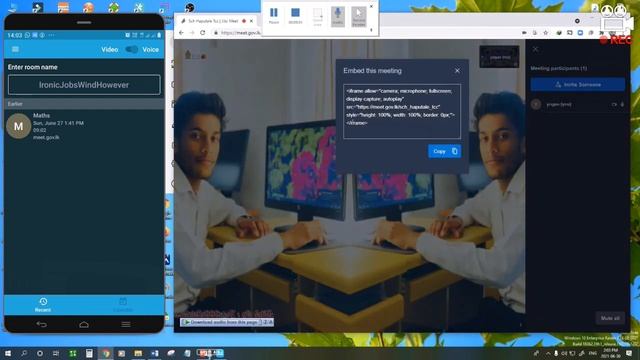Image resolution: width=640 pixels, height=360 pixels.
Task: Tap the Android recent apps button
Action: coord(126,324)
